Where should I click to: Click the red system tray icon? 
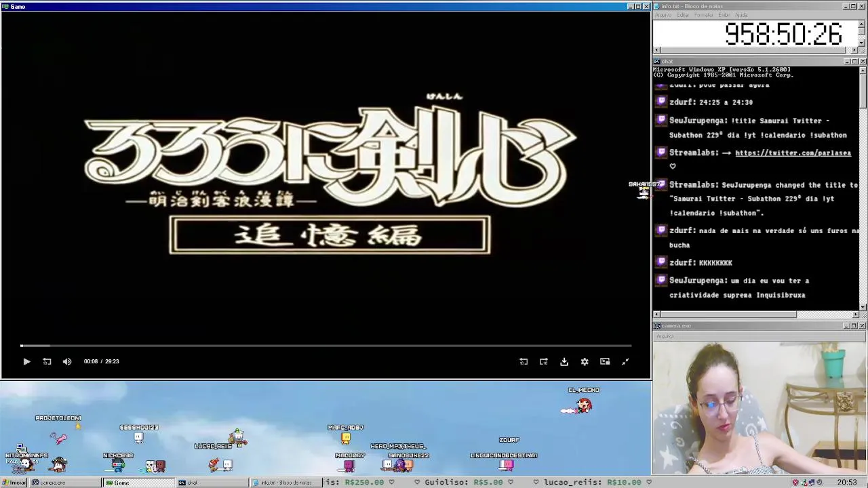pyautogui.click(x=795, y=483)
